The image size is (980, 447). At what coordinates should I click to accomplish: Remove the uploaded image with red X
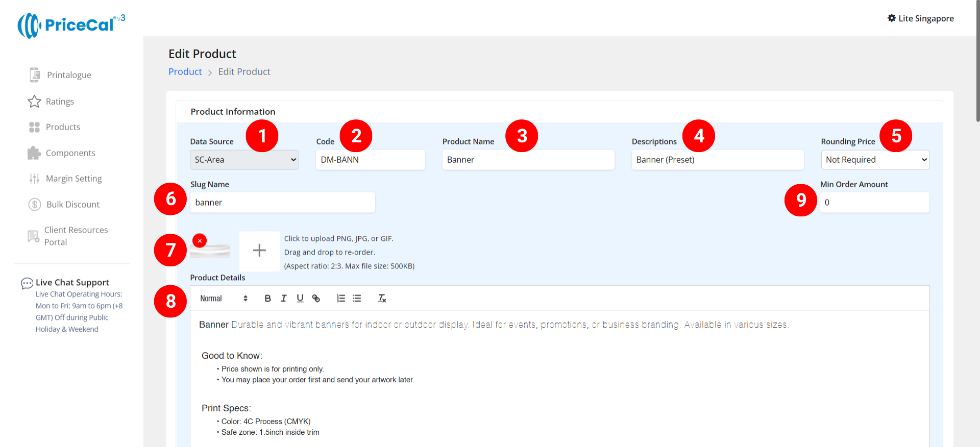point(200,240)
